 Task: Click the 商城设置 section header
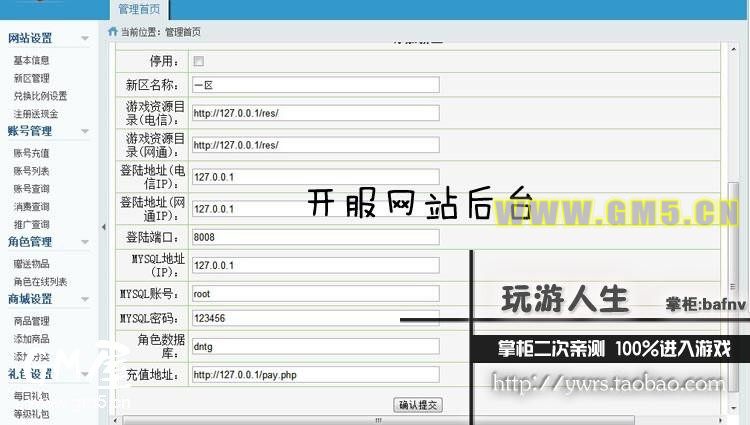(30, 299)
